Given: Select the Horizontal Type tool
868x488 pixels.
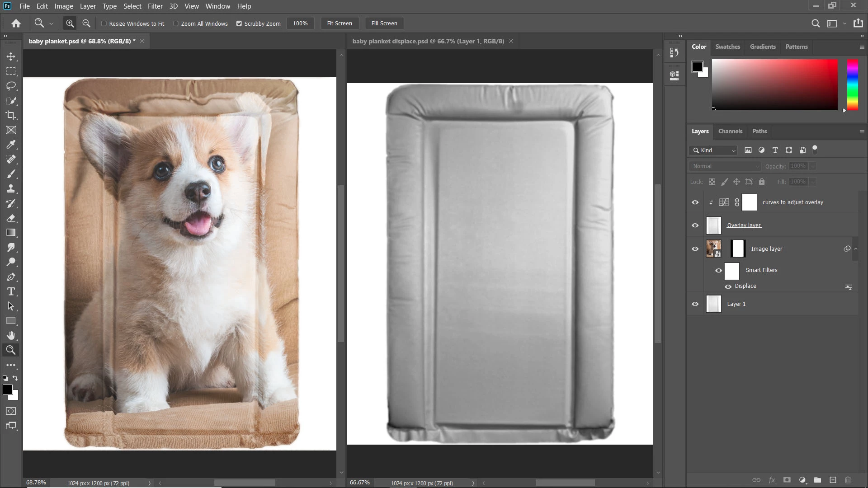Looking at the screenshot, I should coord(11,291).
